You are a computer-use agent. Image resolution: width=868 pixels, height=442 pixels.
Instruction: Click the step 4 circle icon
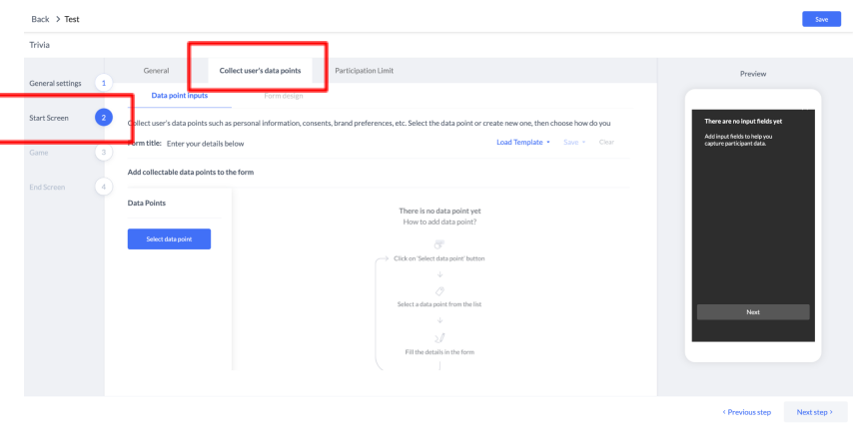(x=102, y=187)
